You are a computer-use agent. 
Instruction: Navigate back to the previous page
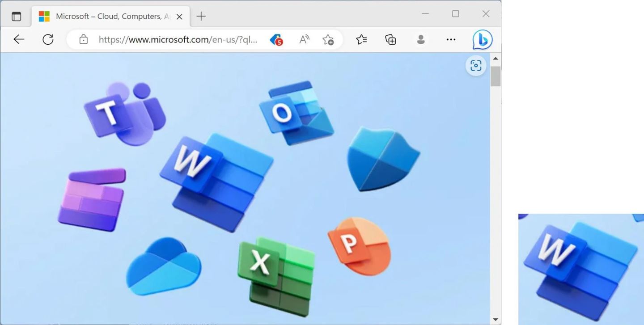[18, 39]
